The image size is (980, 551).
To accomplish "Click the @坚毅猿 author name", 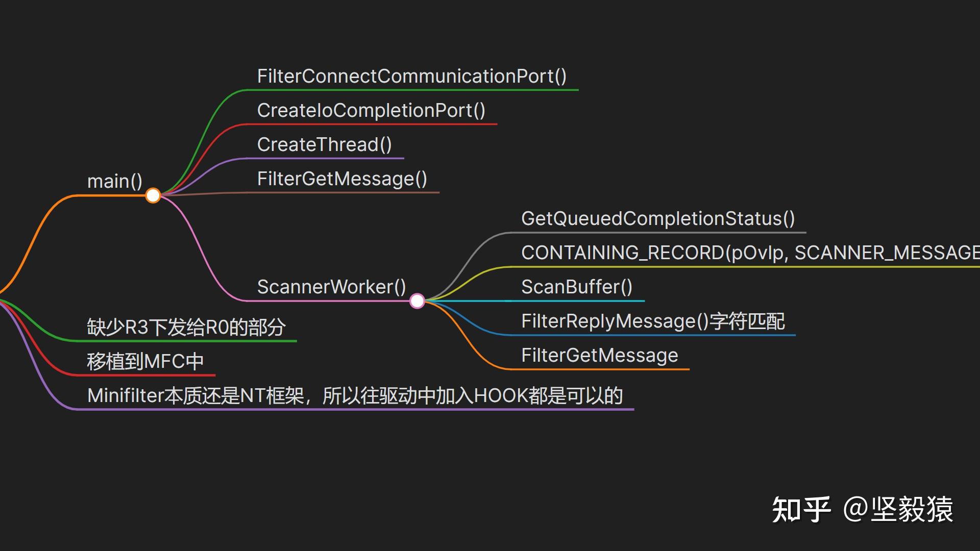I will click(898, 509).
